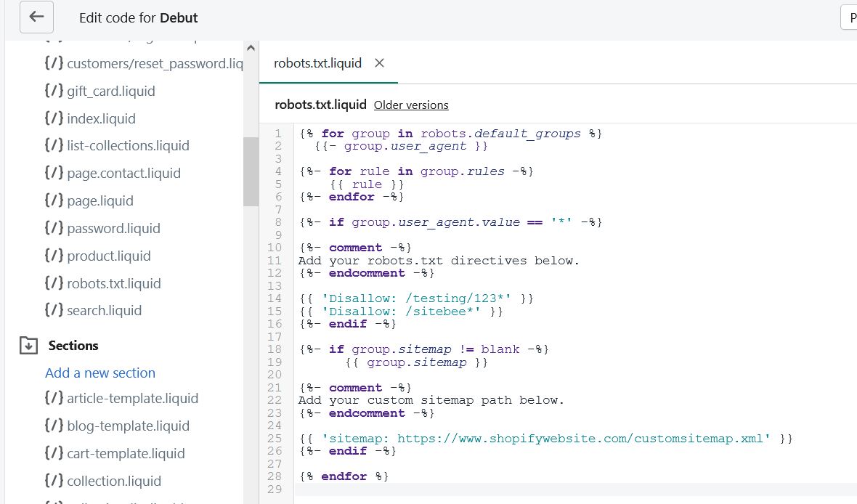The image size is (857, 504).
Task: Click the user_agent.value if condition line
Action: 450,222
